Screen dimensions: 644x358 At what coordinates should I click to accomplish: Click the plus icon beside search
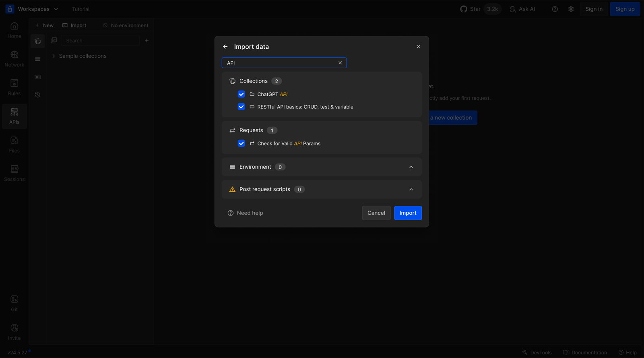[x=147, y=40]
